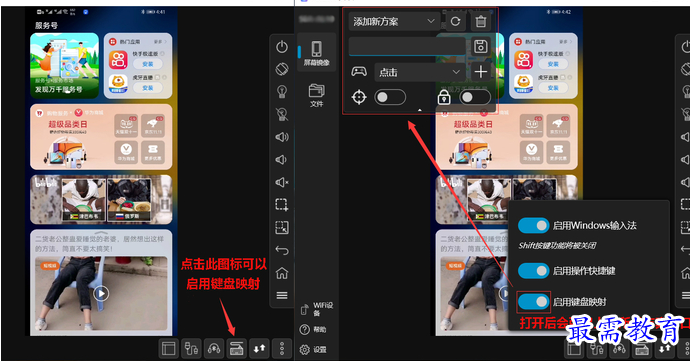690x361 pixels.
Task: Open 帮助 help in the sidebar
Action: coord(313,329)
